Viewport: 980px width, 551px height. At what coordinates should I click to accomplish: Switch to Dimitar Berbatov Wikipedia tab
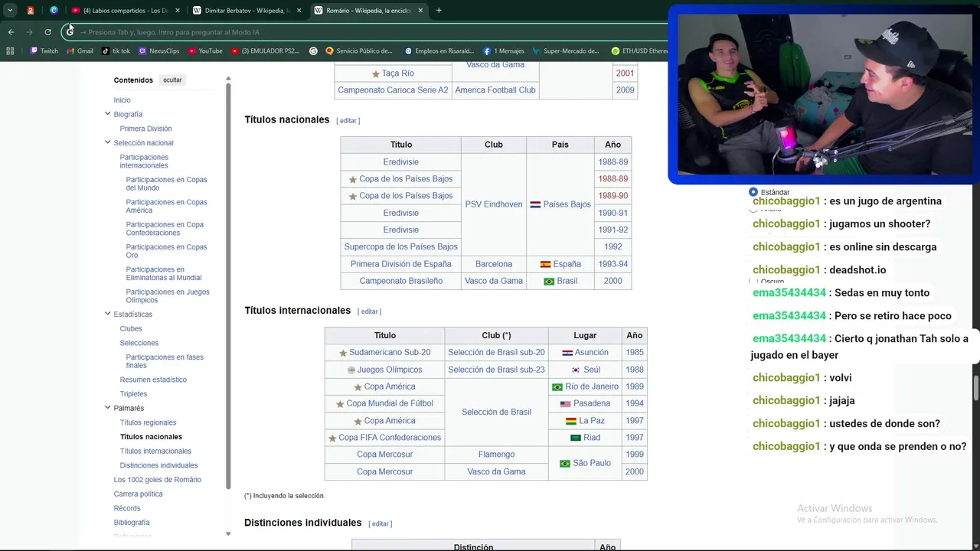pyautogui.click(x=247, y=11)
